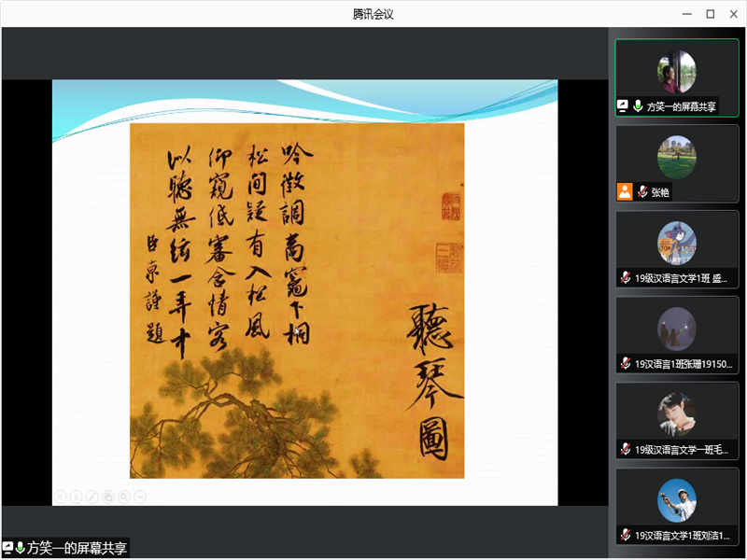Click the name label 方笑一的屏幕共享 in top tile
The image size is (747, 560).
coord(682,106)
